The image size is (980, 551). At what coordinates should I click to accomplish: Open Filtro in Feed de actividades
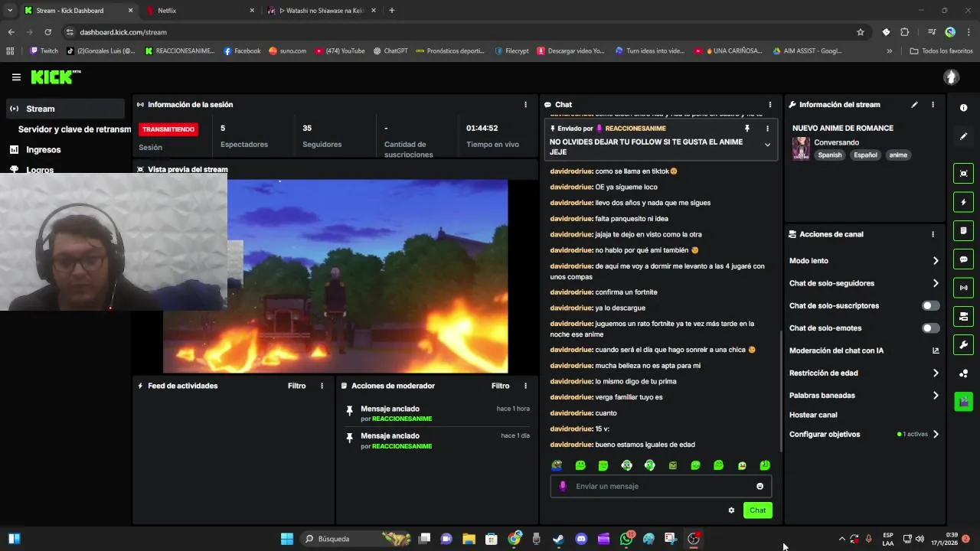[297, 386]
